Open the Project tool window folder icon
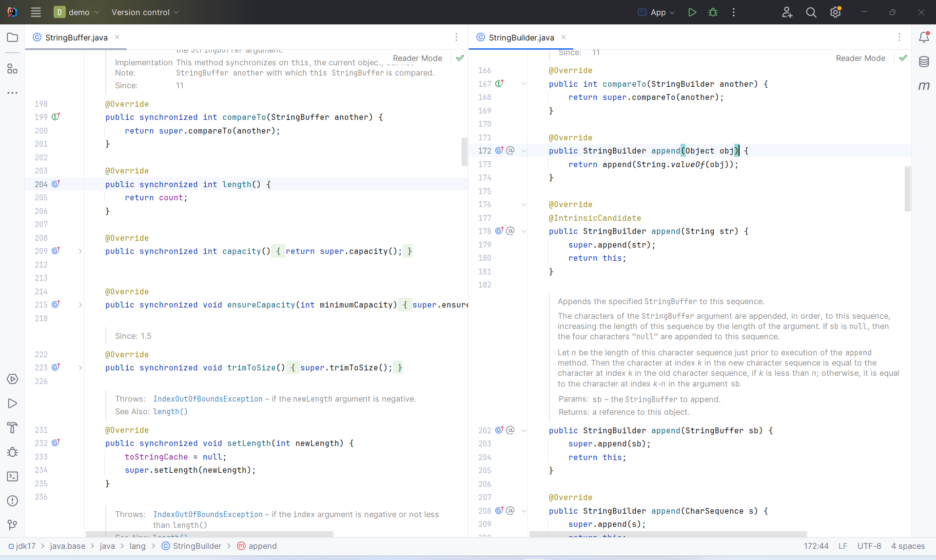The height and width of the screenshot is (560, 936). 13,38
